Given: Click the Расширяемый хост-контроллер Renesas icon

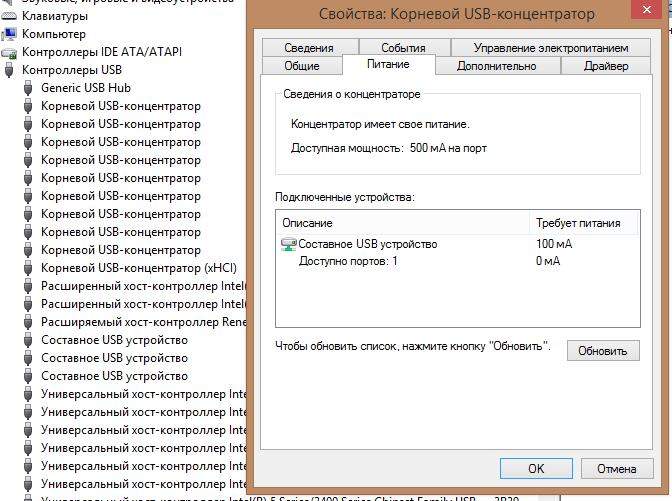Looking at the screenshot, I should (29, 322).
